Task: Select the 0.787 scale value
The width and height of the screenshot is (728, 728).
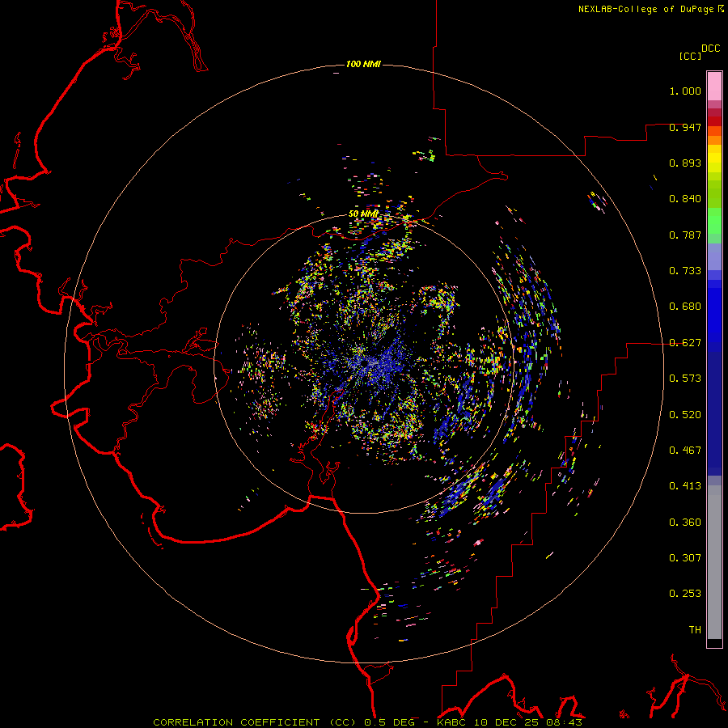Action: [685, 235]
